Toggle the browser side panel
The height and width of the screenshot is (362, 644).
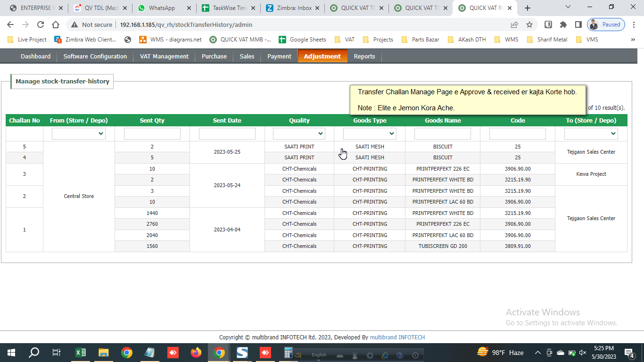[578, 25]
